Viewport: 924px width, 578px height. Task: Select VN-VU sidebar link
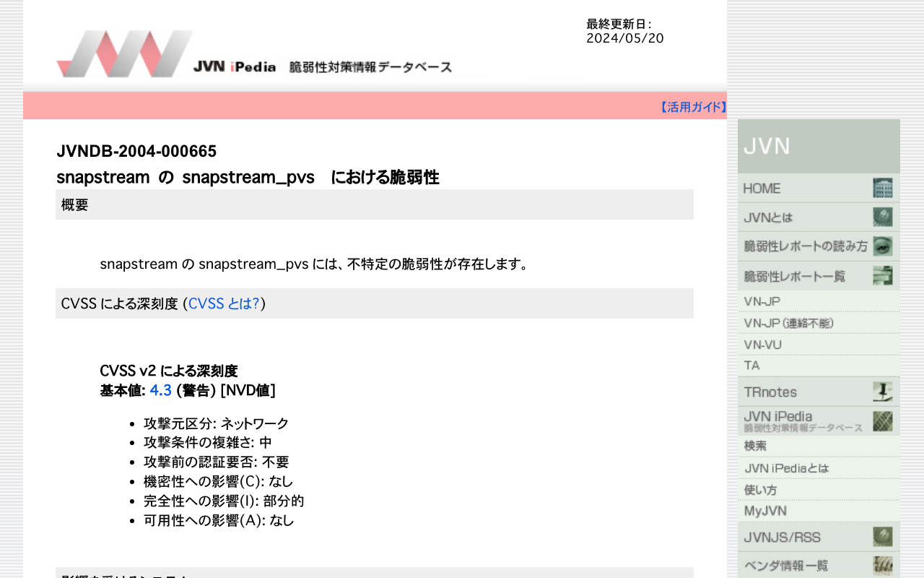[819, 345]
